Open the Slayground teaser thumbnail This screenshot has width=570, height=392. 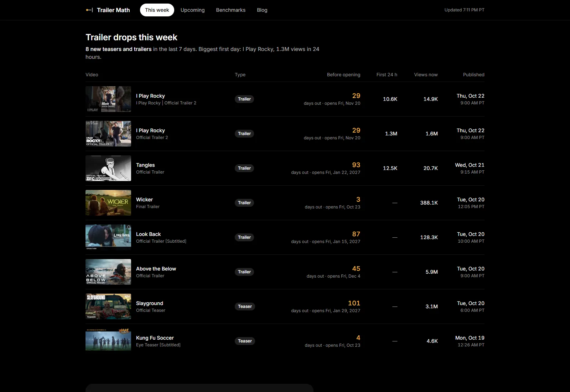click(108, 306)
